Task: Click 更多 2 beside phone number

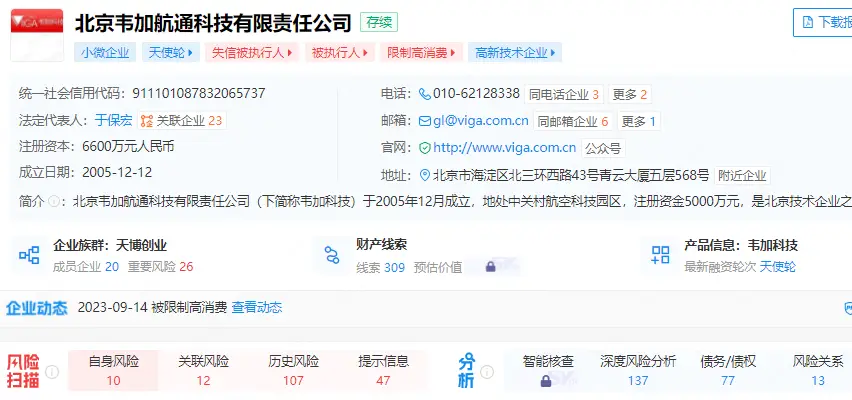Action: click(x=630, y=95)
